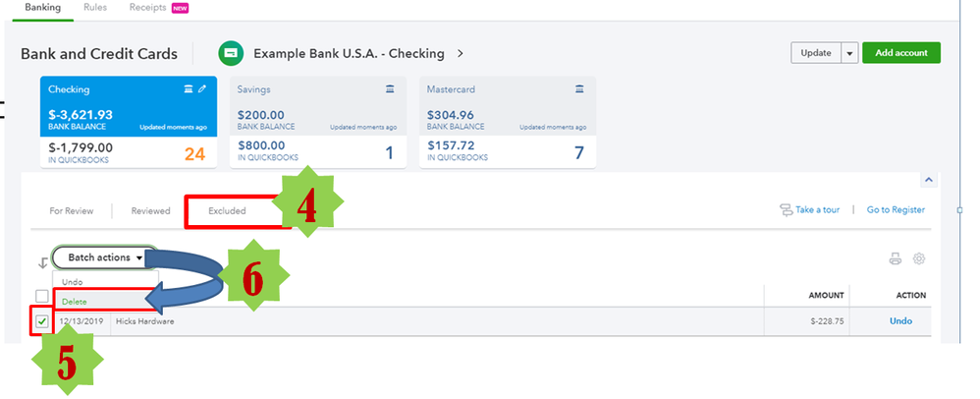The height and width of the screenshot is (399, 980).
Task: Click the 1 transaction count on Savings
Action: point(390,153)
